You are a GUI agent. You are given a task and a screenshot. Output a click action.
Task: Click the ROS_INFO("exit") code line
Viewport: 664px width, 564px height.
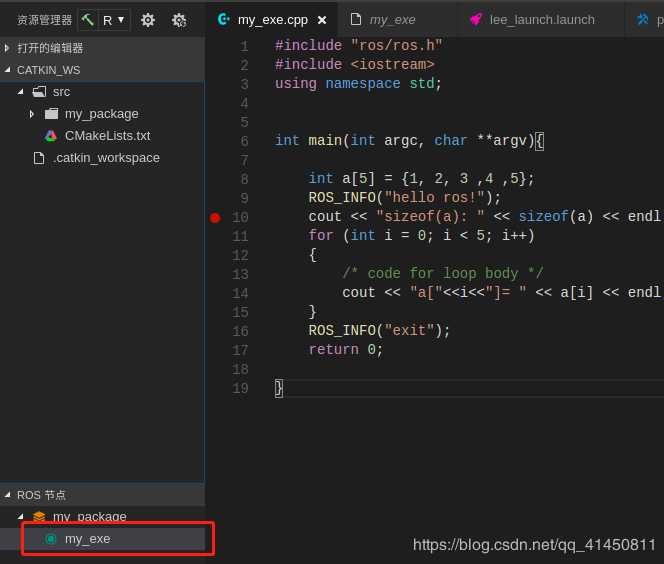click(379, 331)
